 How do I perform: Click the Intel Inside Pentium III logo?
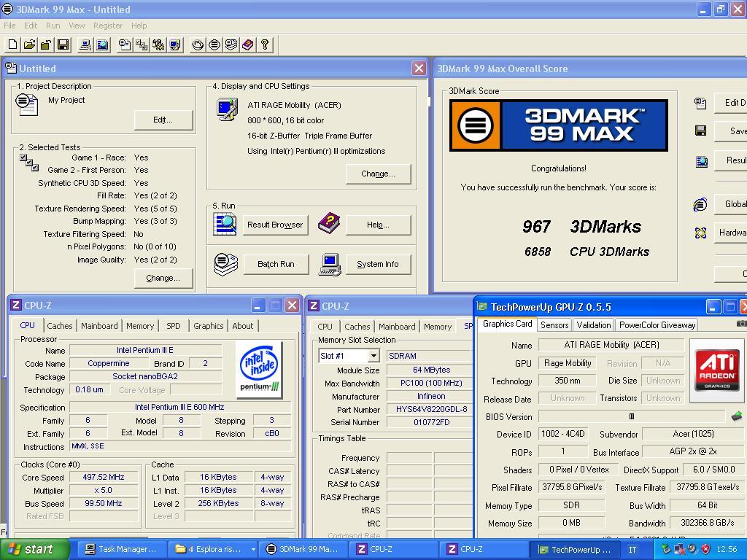260,369
